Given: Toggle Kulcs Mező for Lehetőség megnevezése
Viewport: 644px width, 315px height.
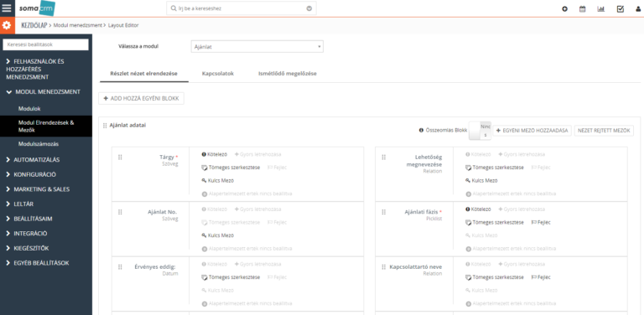Looking at the screenshot, I should [x=481, y=180].
